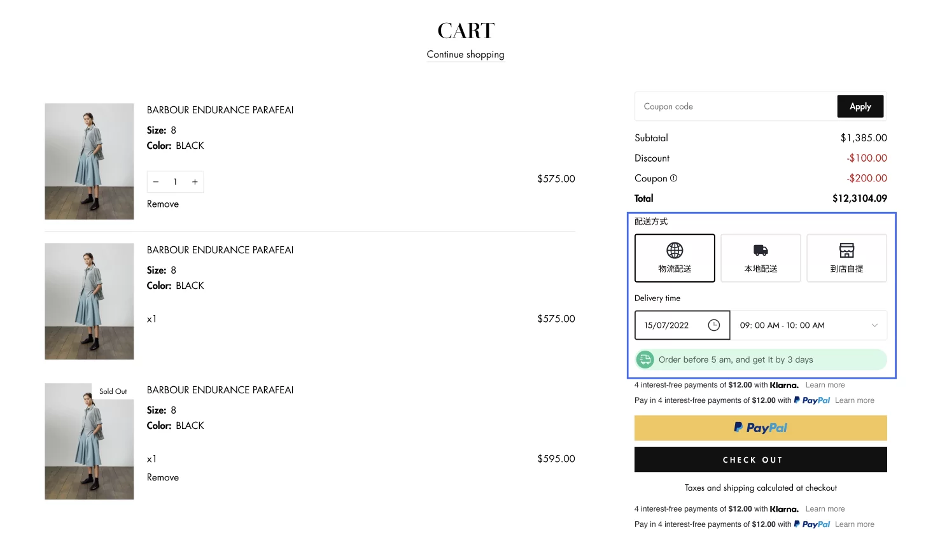The height and width of the screenshot is (560, 947).
Task: Choose the truck local delivery option
Action: click(761, 251)
